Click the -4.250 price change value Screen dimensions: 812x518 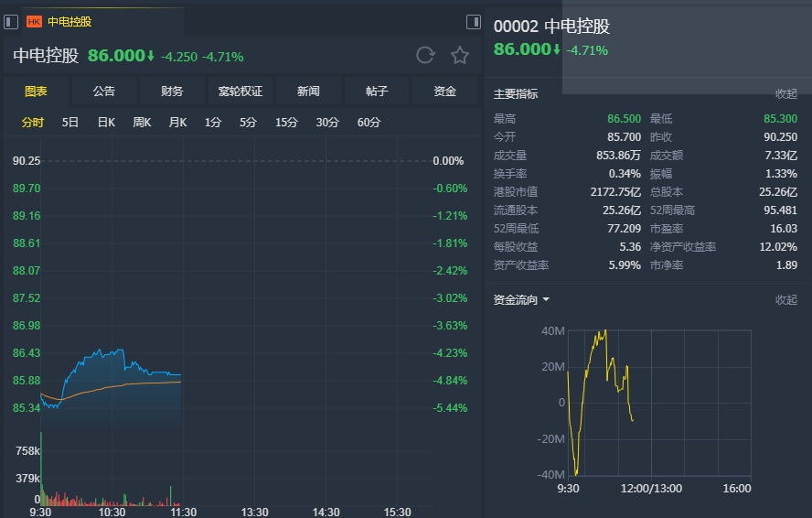[179, 57]
